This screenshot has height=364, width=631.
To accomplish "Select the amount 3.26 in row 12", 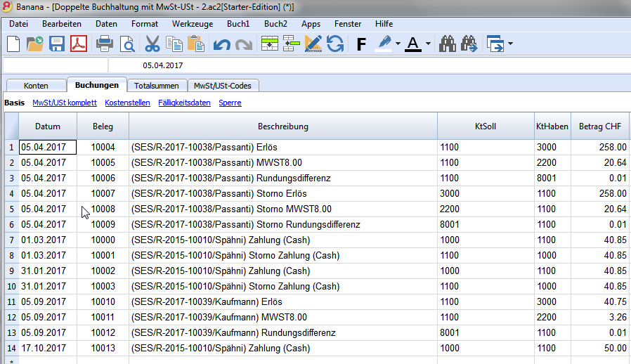I will click(599, 317).
